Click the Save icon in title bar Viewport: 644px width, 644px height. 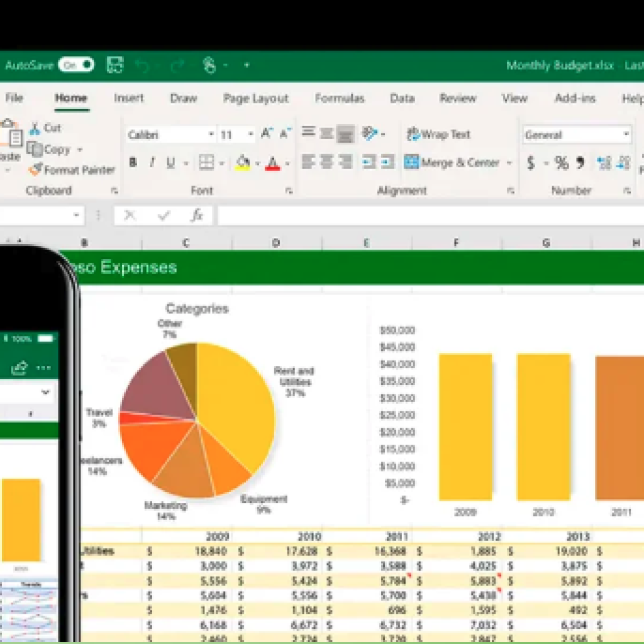point(114,65)
